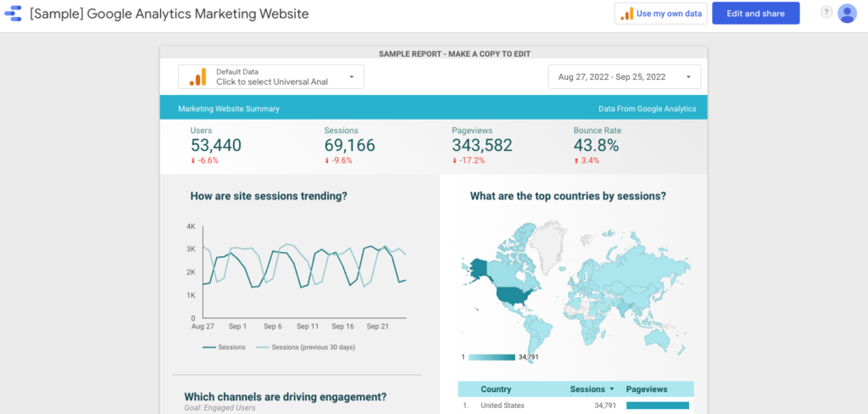This screenshot has width=868, height=414.
Task: Click the Sessions scorecard value 69,166
Action: point(349,145)
